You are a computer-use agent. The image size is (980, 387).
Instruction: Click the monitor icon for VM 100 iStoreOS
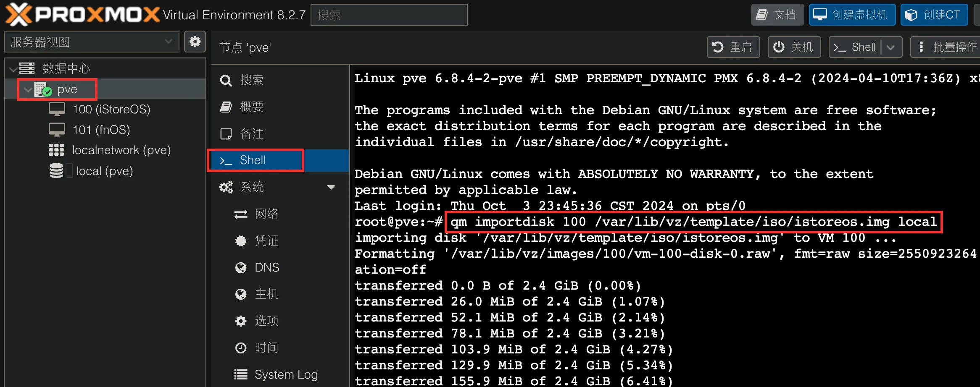point(57,110)
